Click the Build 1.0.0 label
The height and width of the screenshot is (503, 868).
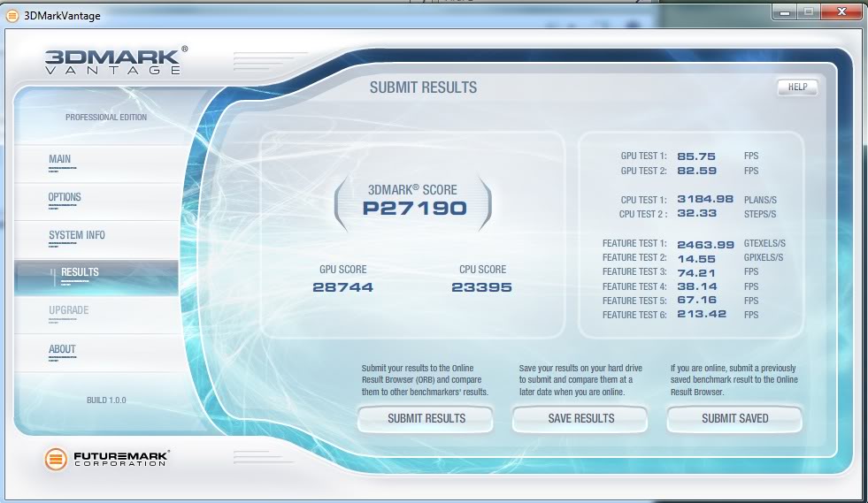click(106, 400)
